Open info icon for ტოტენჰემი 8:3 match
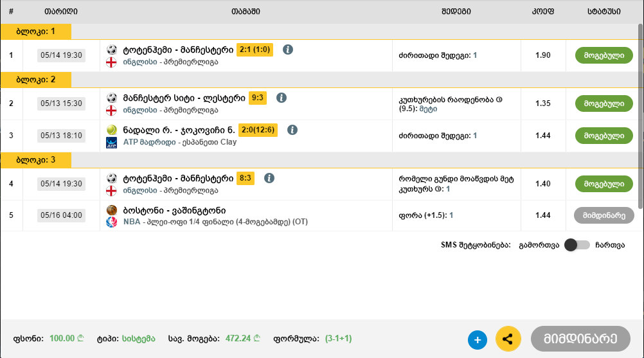Image resolution: width=644 pixels, height=358 pixels. (x=269, y=178)
